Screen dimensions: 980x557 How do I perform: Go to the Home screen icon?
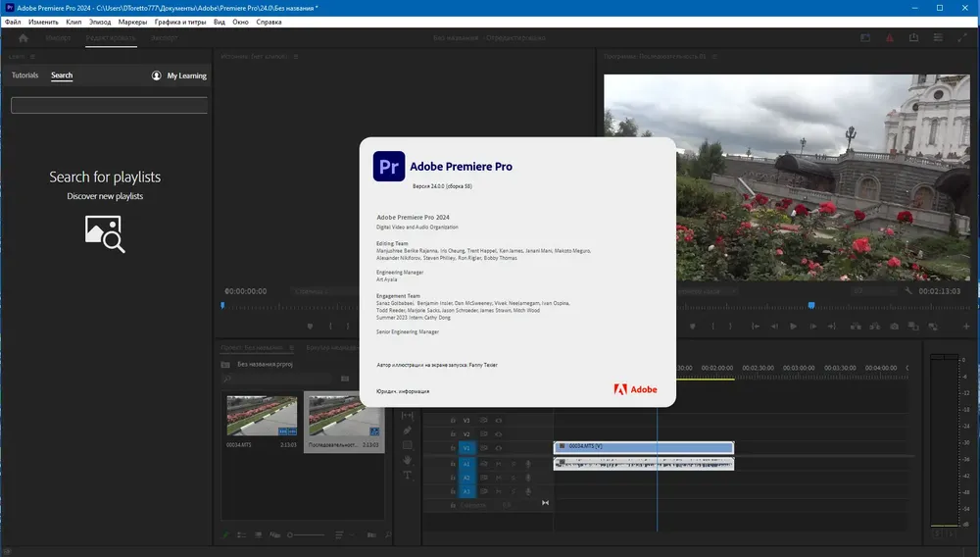pyautogui.click(x=24, y=38)
